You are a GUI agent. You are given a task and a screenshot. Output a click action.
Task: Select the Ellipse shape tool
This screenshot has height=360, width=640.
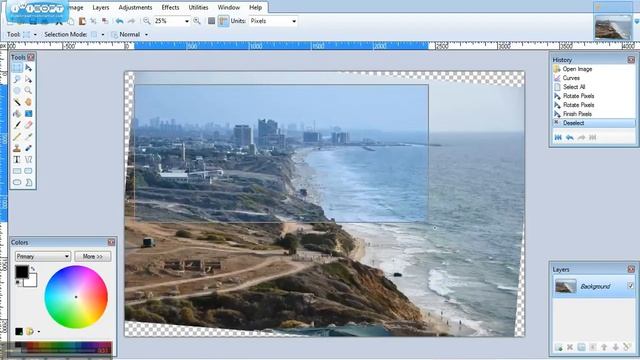(17, 182)
